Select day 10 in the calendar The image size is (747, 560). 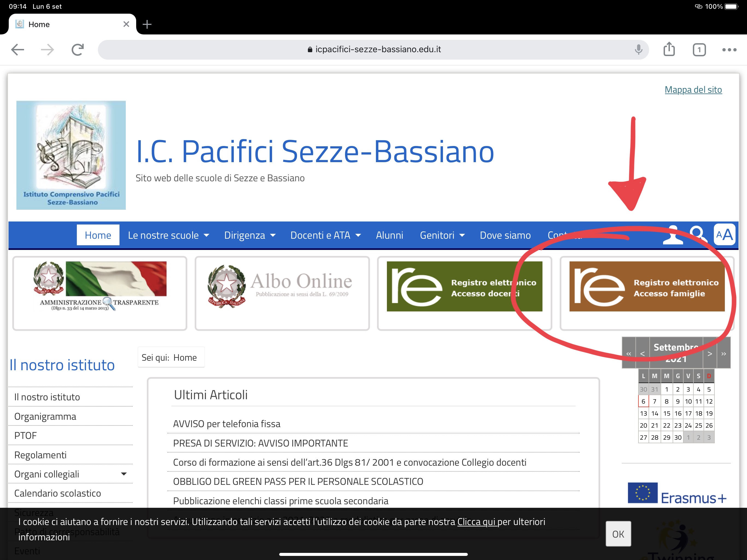coord(688,401)
